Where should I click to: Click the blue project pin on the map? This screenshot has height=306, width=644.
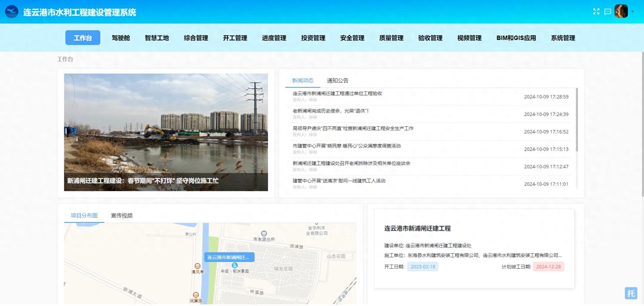[234, 266]
